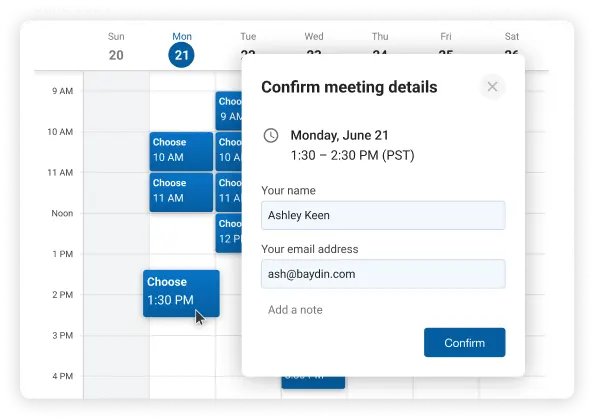Select the Sun 20 day header
The height and width of the screenshot is (420, 594).
116,47
